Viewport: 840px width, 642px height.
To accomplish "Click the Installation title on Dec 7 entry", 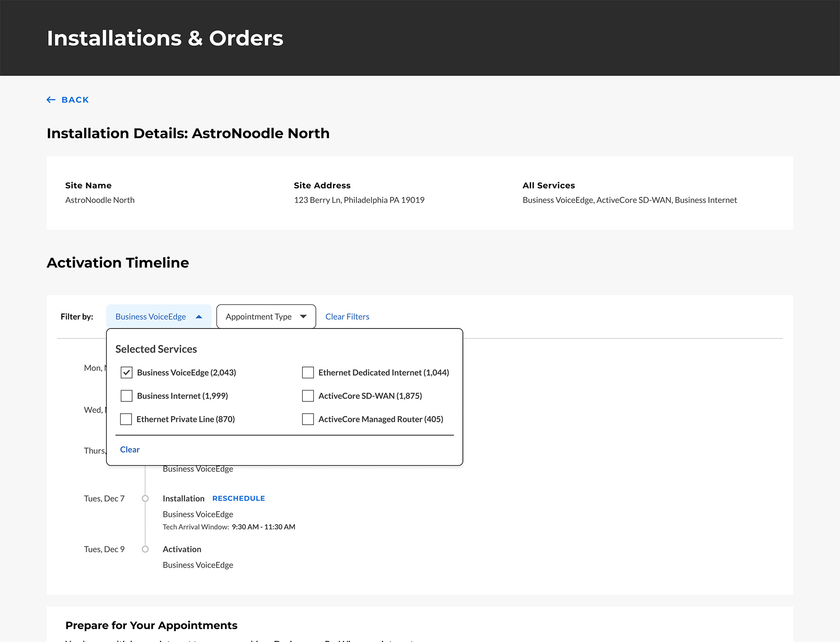I will pyautogui.click(x=184, y=499).
